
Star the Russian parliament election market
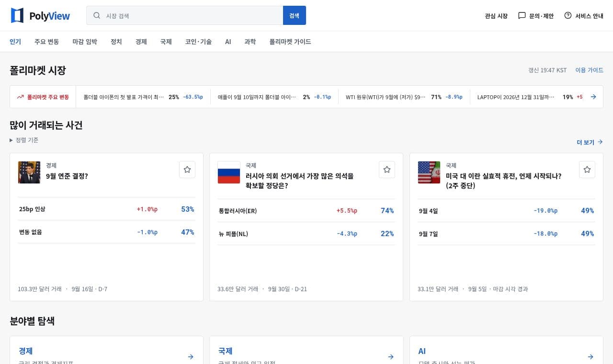[387, 170]
